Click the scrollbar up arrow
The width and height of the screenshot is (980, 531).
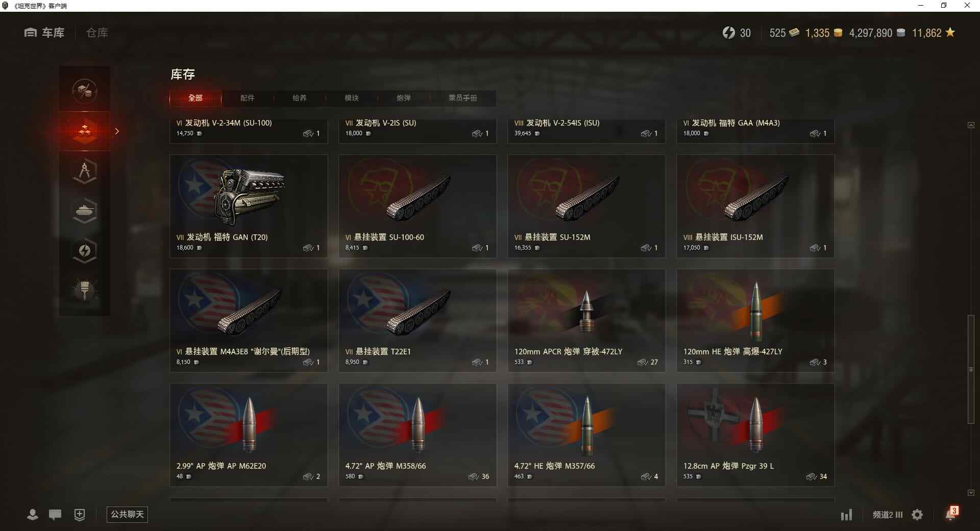[x=971, y=125]
